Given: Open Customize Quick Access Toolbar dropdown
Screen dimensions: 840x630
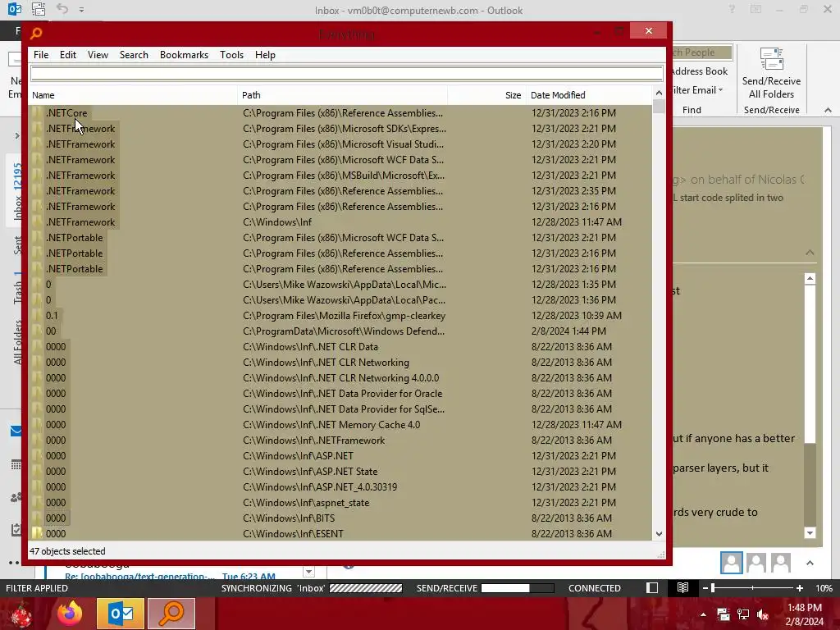Looking at the screenshot, I should [81, 10].
